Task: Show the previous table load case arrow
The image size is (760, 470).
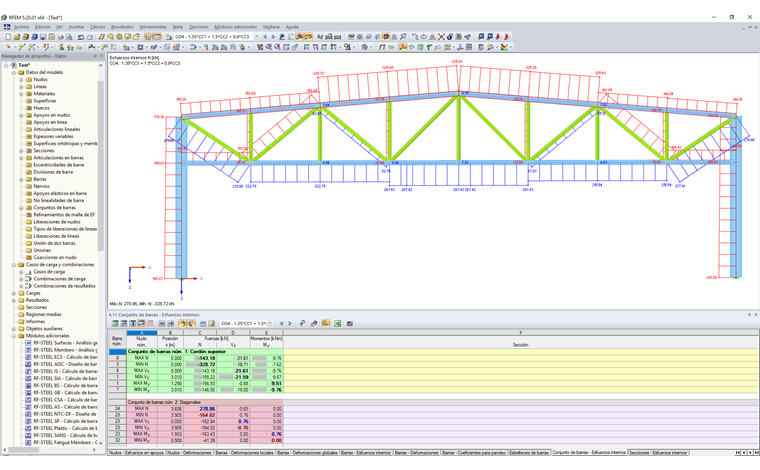Action: [x=282, y=324]
